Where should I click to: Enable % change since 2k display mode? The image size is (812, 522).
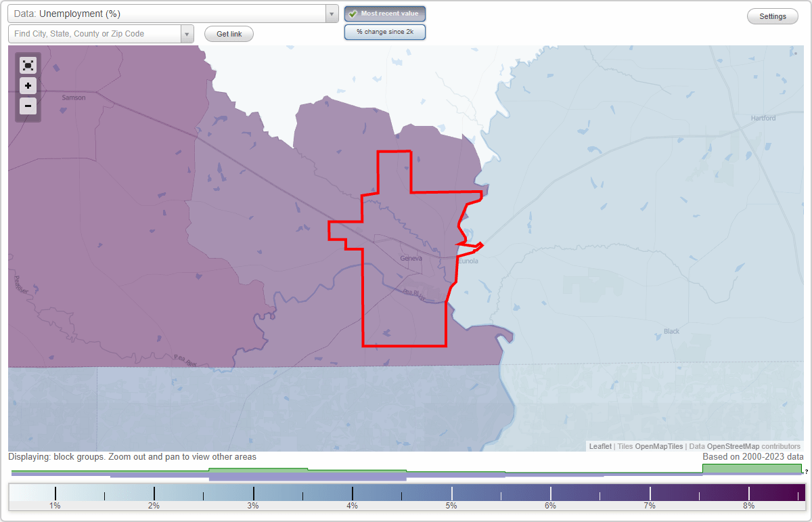[385, 31]
